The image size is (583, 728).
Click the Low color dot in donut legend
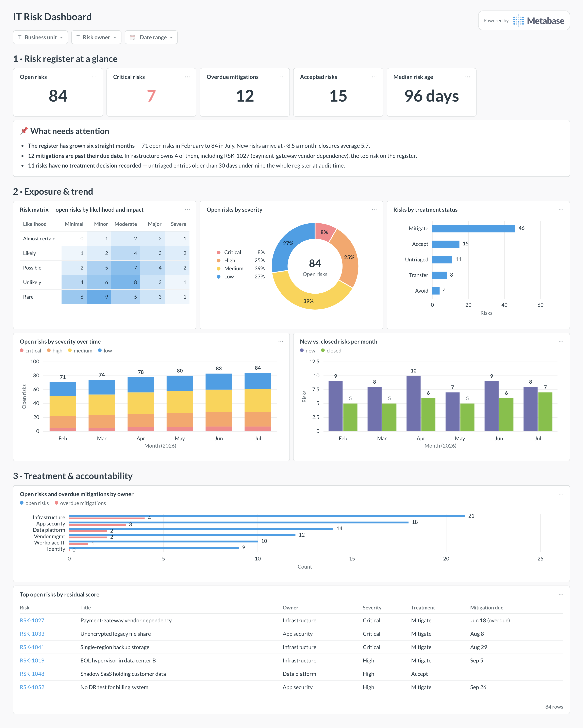click(219, 277)
